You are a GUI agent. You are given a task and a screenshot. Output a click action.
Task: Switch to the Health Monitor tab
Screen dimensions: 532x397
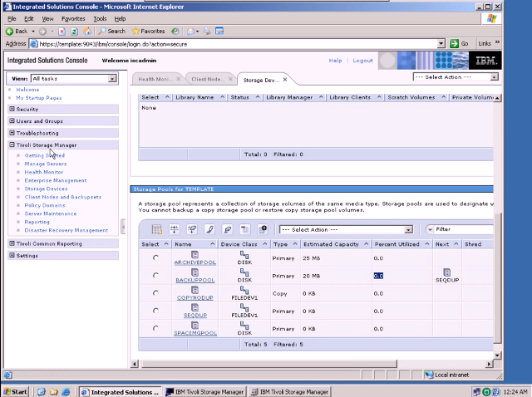pos(155,79)
